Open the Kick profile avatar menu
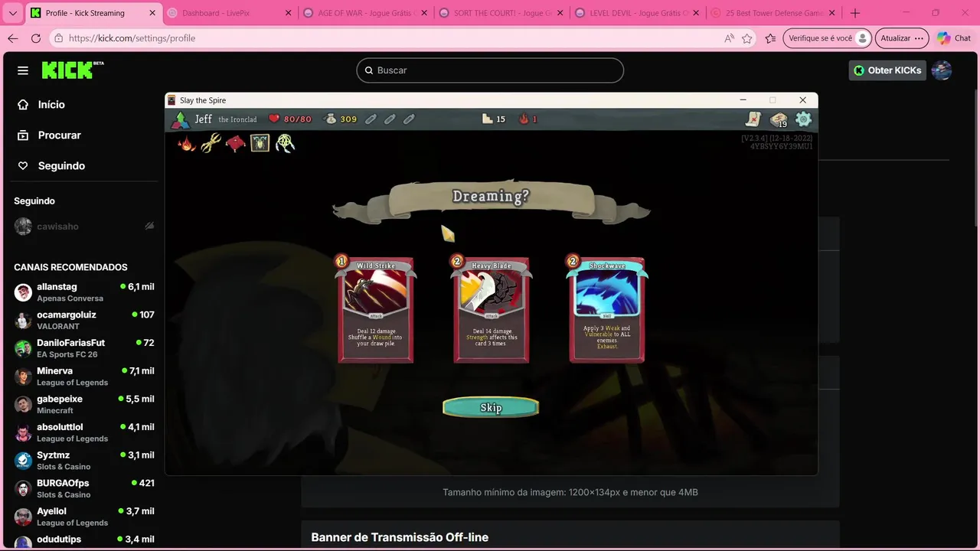This screenshot has width=980, height=551. pos(942,70)
